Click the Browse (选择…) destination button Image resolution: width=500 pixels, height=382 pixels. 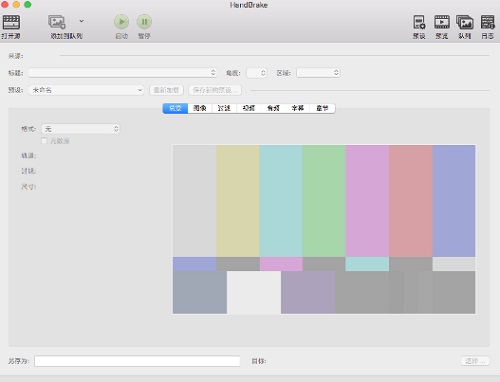(475, 361)
